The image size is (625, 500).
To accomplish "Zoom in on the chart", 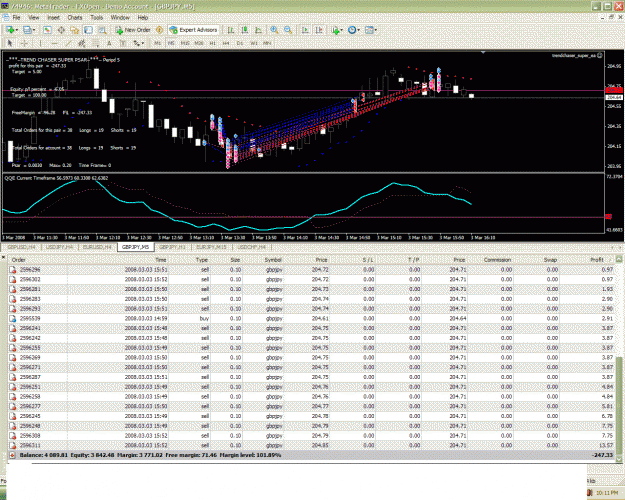I will point(274,30).
